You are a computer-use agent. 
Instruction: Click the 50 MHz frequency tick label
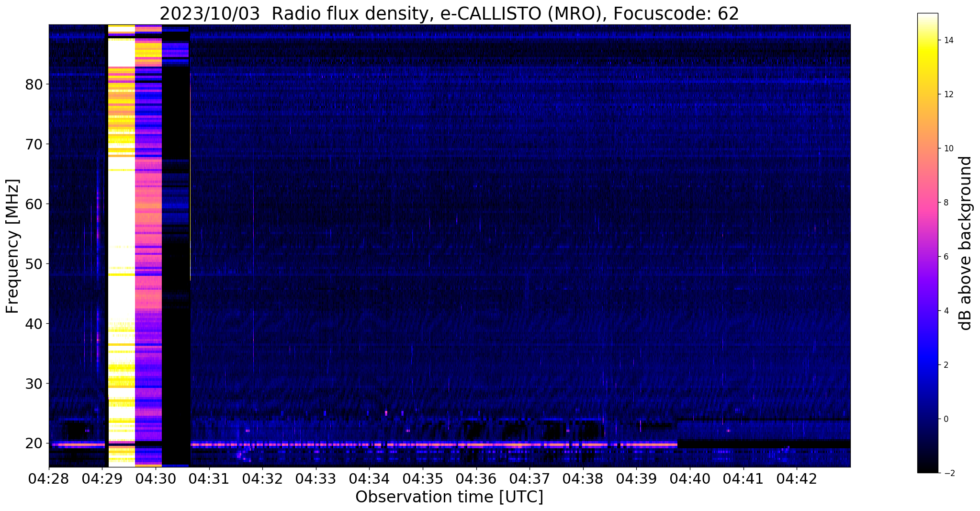[34, 264]
